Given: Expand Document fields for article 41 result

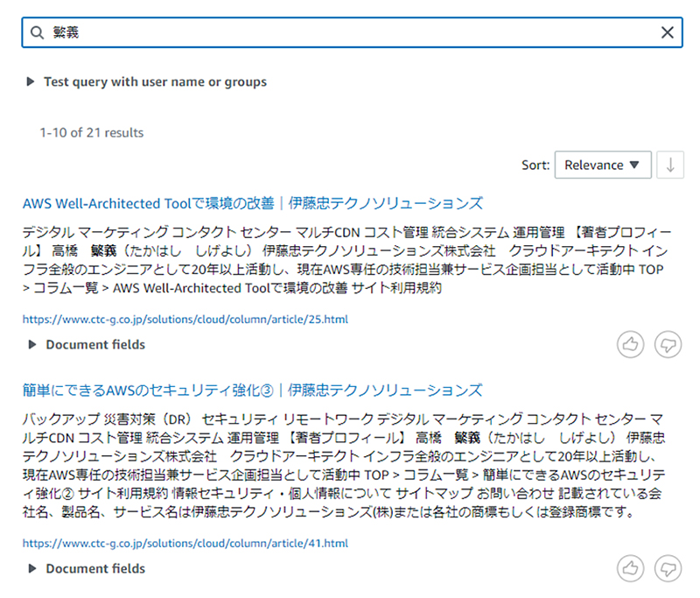Looking at the screenshot, I should click(87, 568).
